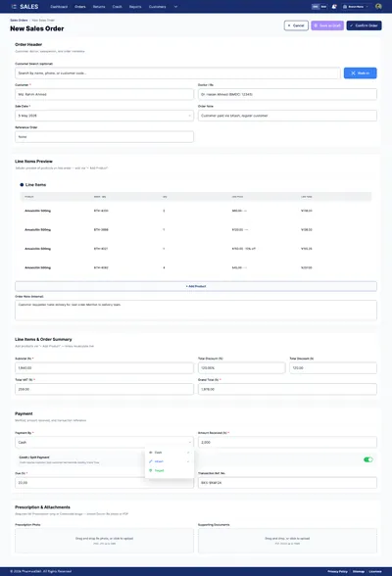The image size is (392, 576).
Task: Open the branch selector dropdown
Action: tap(356, 7)
